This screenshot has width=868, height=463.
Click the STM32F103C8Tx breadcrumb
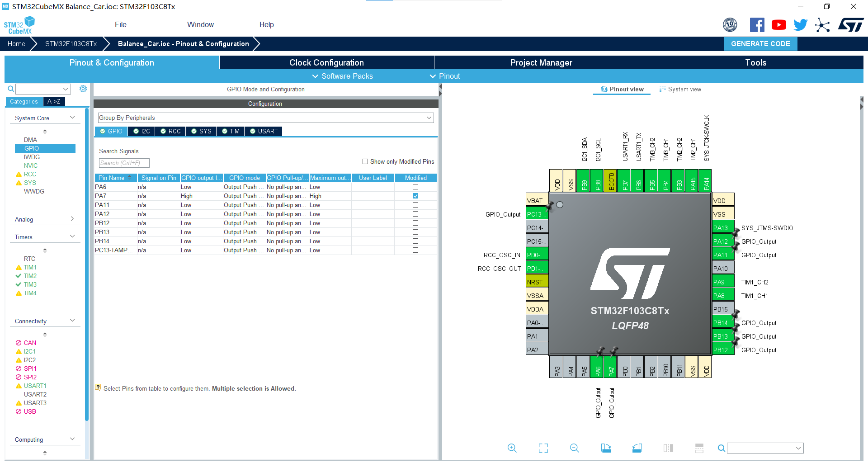(71, 44)
